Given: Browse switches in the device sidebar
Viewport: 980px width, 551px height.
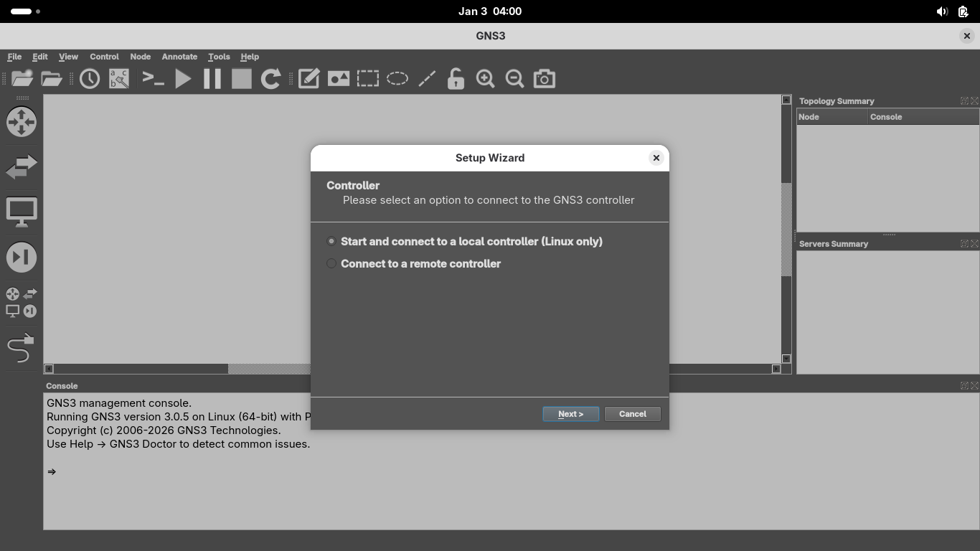Looking at the screenshot, I should [22, 167].
